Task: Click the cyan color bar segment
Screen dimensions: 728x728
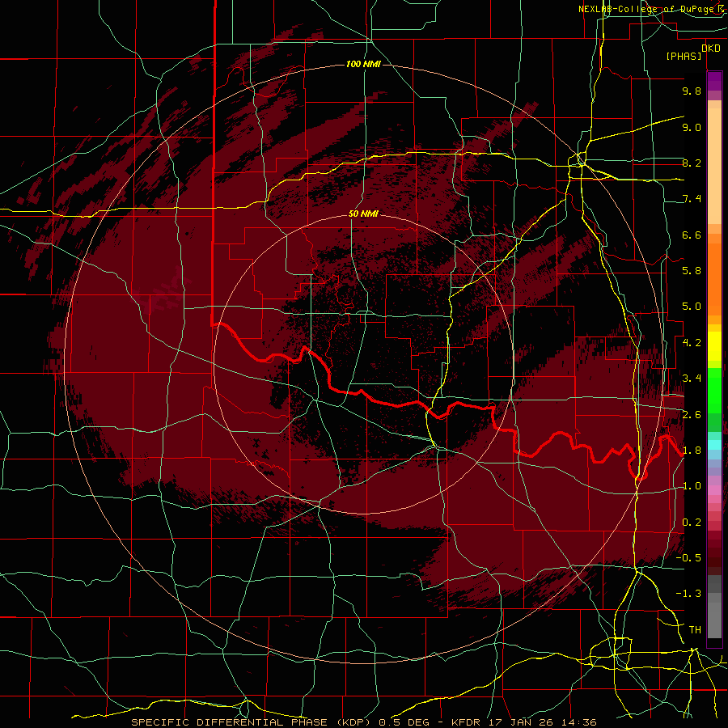Action: tap(714, 445)
